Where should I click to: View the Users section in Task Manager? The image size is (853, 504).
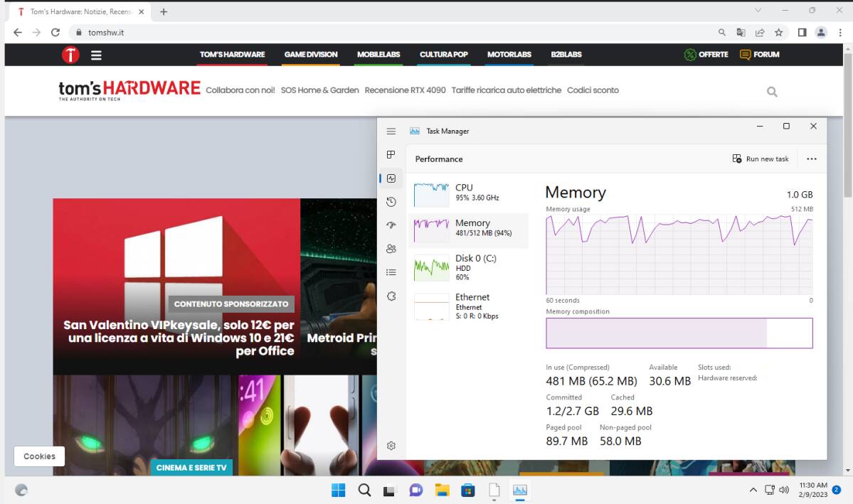click(391, 249)
